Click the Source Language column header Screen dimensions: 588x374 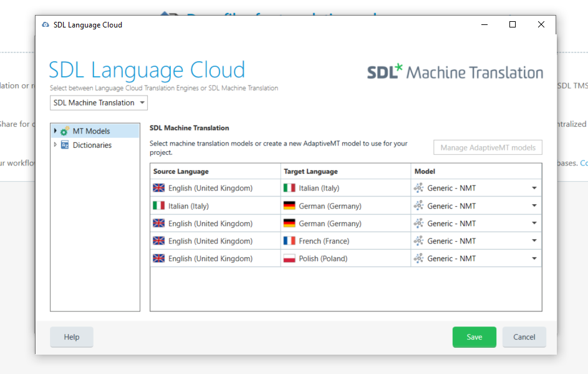215,171
